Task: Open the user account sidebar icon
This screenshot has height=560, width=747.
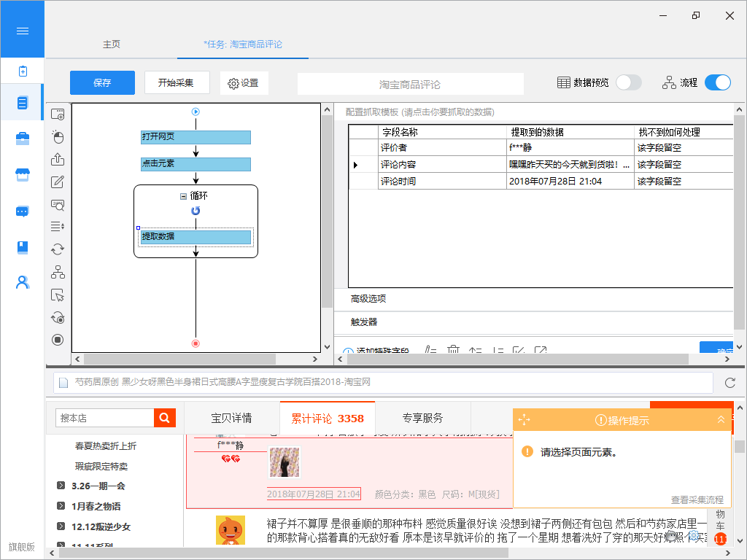Action: pyautogui.click(x=23, y=283)
